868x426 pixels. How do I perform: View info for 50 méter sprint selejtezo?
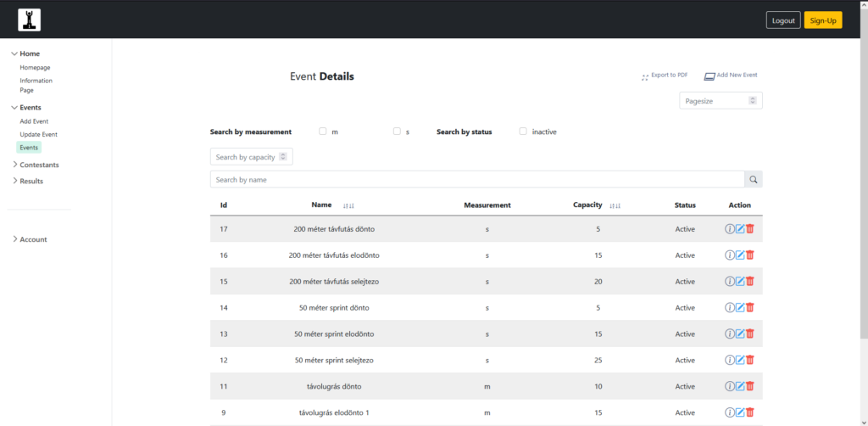[730, 360]
